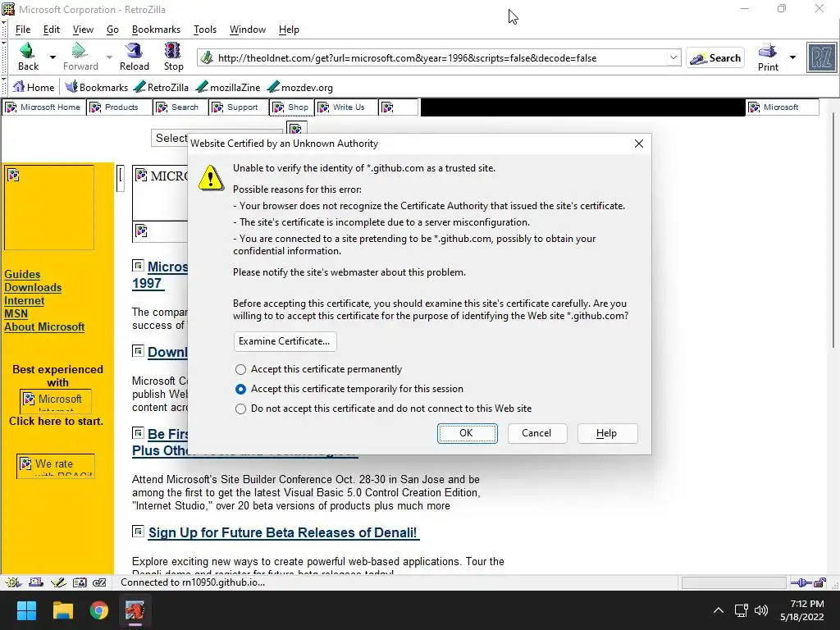
Task: Click the Stop loading traffic-light icon
Action: 172,50
